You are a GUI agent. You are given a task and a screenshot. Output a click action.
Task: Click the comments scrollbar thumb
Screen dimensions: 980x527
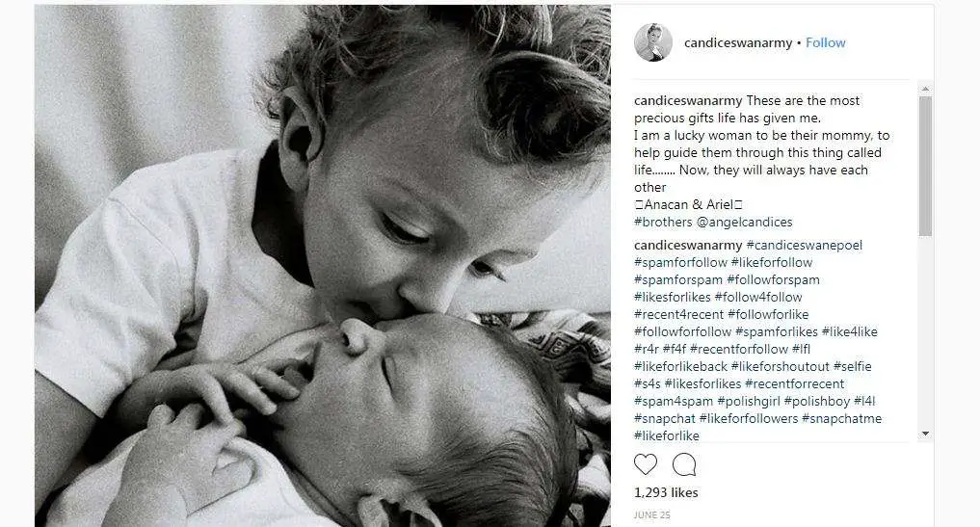(x=926, y=166)
